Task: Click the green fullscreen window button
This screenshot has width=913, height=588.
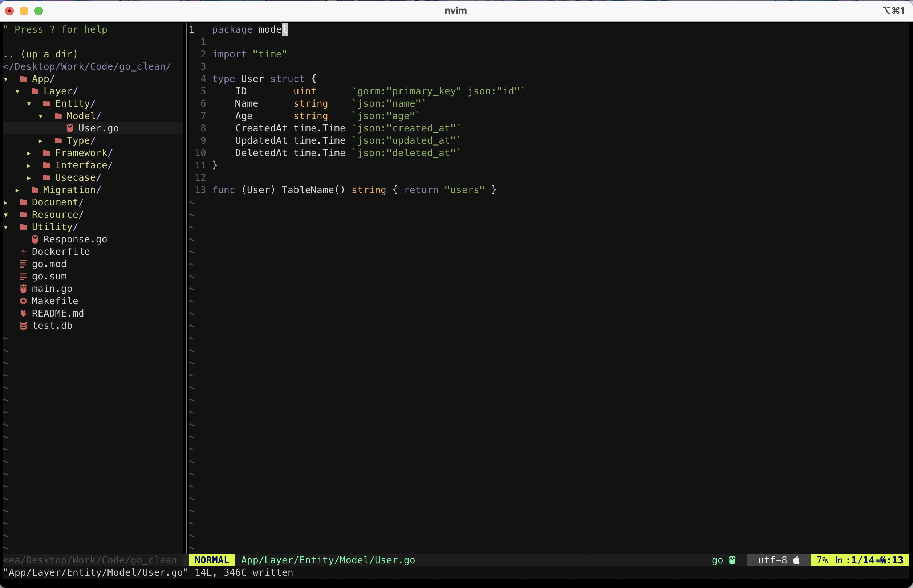Action: click(x=38, y=11)
